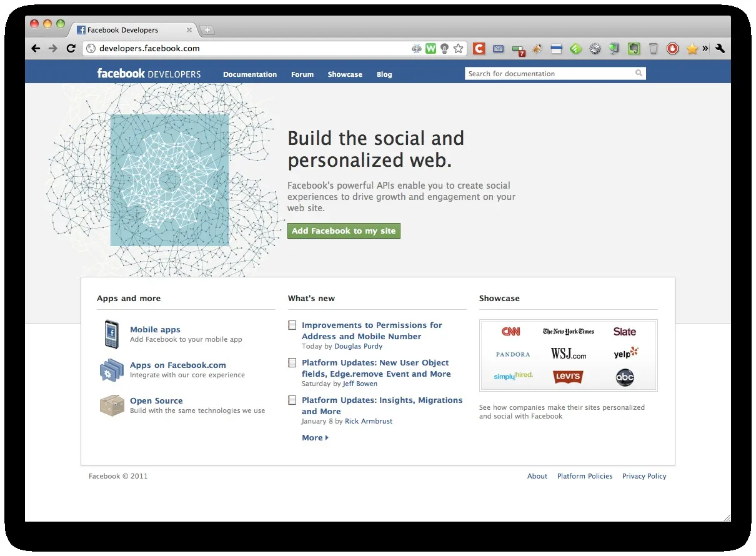Reload the page with the refresh icon
Viewport: 756px width, 556px height.
[x=71, y=49]
